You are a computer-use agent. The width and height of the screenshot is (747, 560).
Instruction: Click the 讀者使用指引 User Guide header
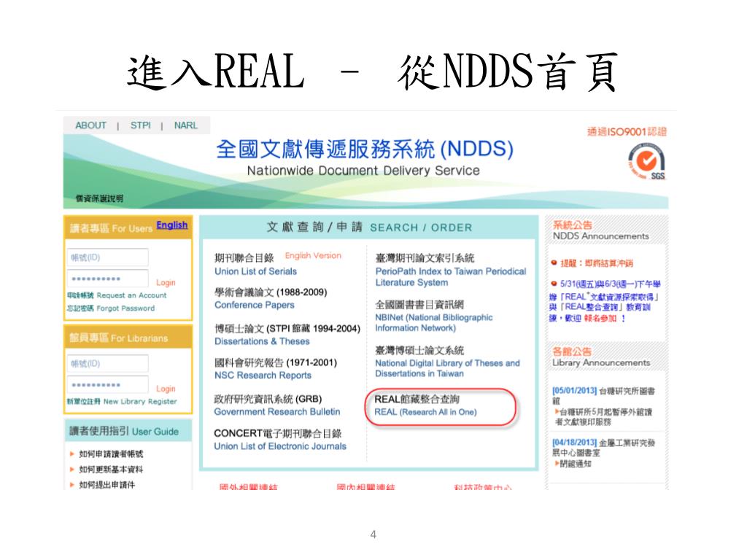124,432
